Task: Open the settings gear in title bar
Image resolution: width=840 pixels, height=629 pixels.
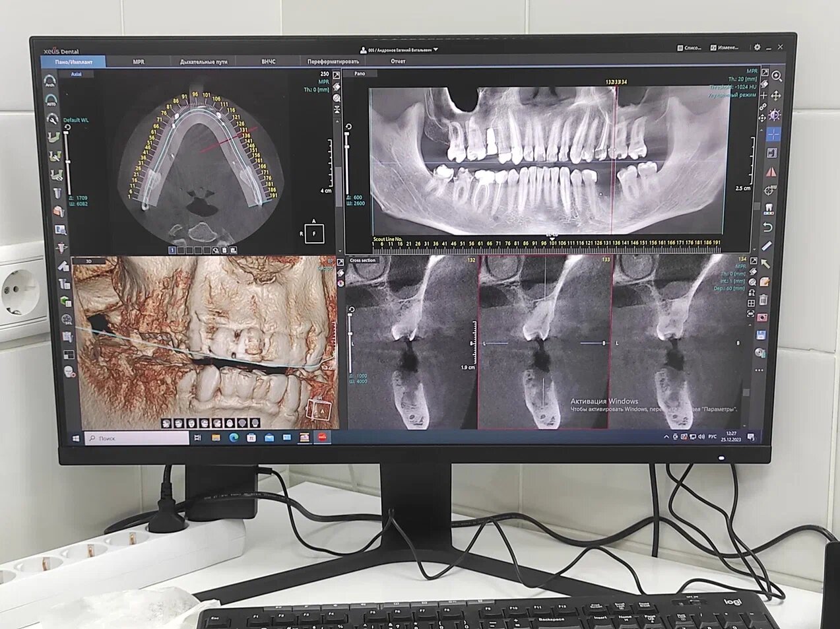Action: click(x=757, y=48)
